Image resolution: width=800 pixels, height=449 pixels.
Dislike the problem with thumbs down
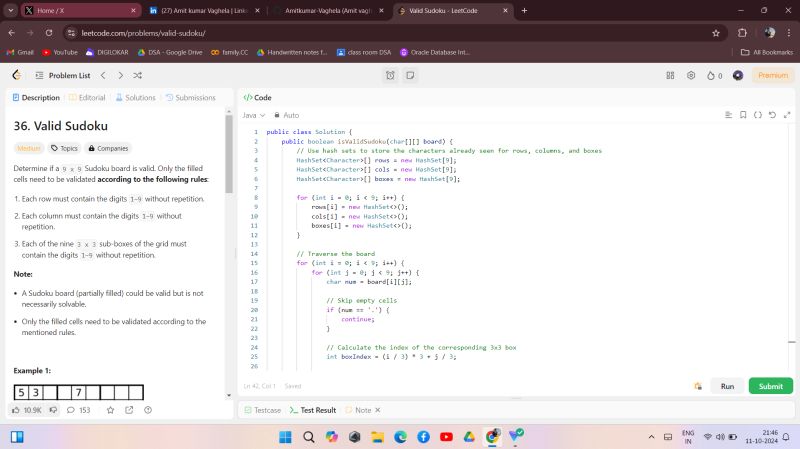[x=53, y=410]
